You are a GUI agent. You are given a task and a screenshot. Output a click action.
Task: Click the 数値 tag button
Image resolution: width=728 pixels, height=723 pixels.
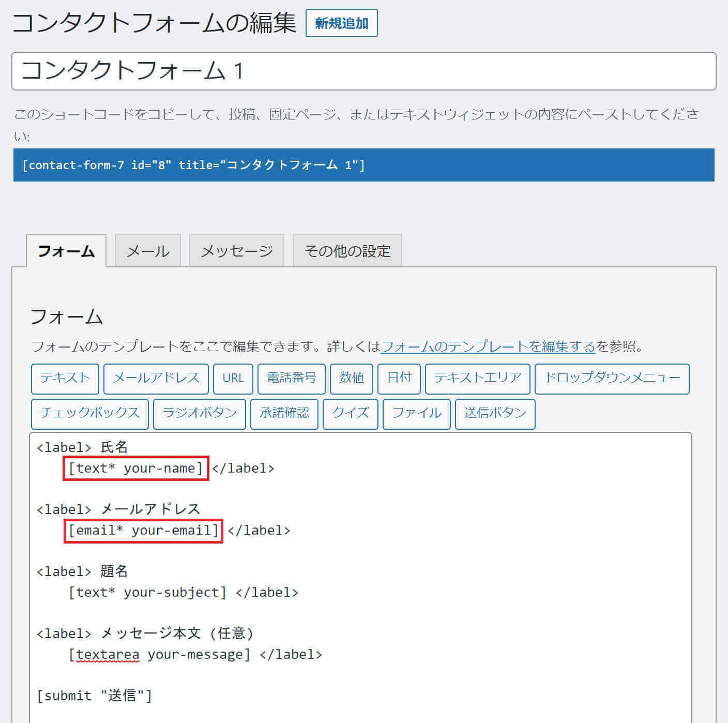[x=352, y=378]
